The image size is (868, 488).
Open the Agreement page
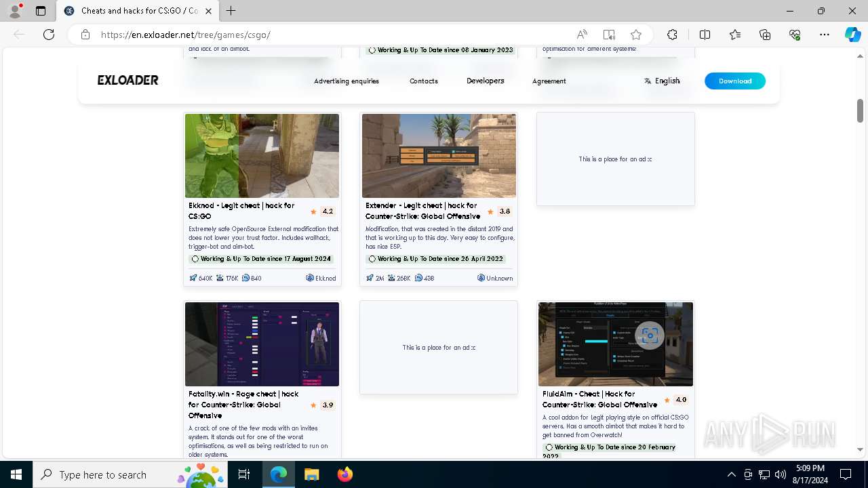coord(549,81)
